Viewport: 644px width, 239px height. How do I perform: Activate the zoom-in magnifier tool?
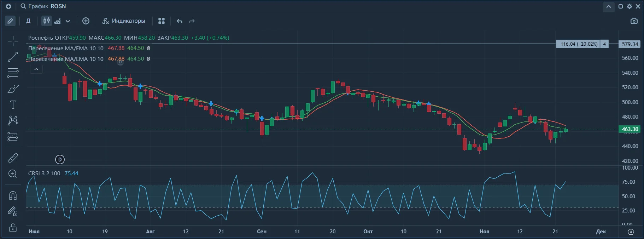[x=13, y=174]
